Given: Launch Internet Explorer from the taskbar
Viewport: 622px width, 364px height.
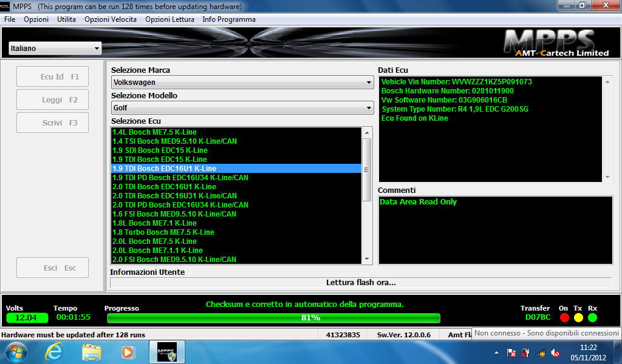Looking at the screenshot, I should click(54, 352).
